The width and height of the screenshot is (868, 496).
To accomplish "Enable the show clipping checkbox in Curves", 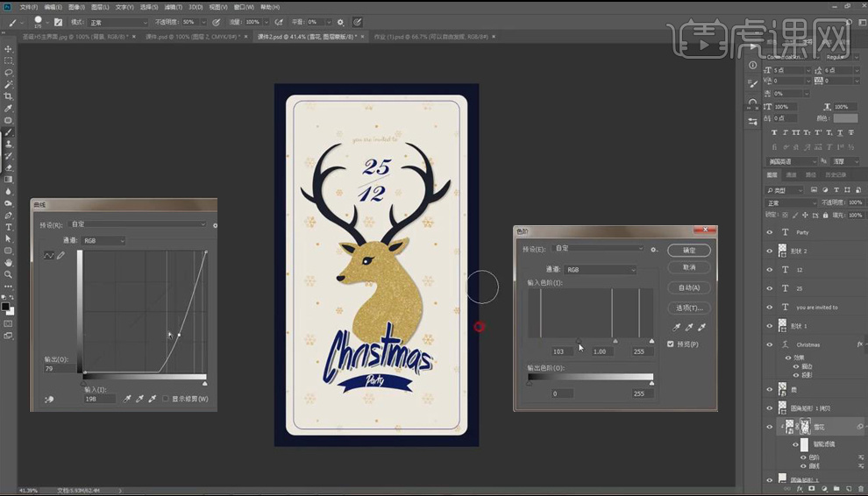I will click(166, 399).
